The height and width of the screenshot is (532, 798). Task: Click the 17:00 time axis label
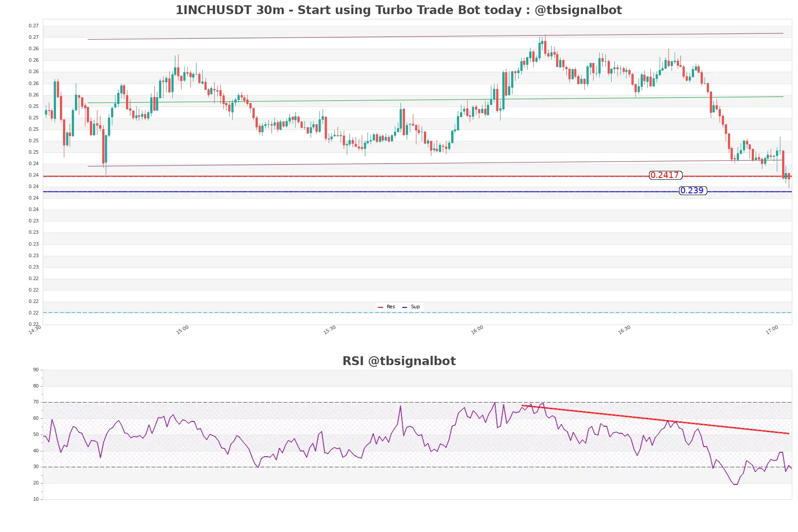point(772,330)
